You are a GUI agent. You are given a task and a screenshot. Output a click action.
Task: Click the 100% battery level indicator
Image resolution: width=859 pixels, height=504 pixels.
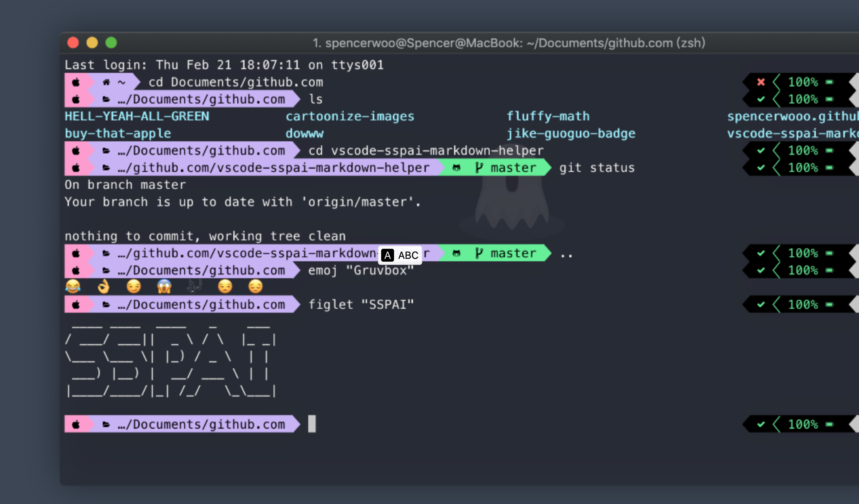804,82
